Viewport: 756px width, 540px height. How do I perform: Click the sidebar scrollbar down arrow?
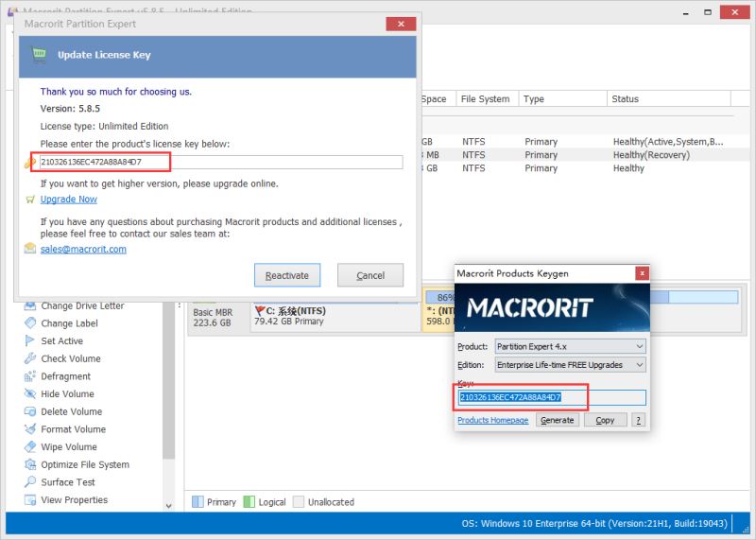coord(169,506)
